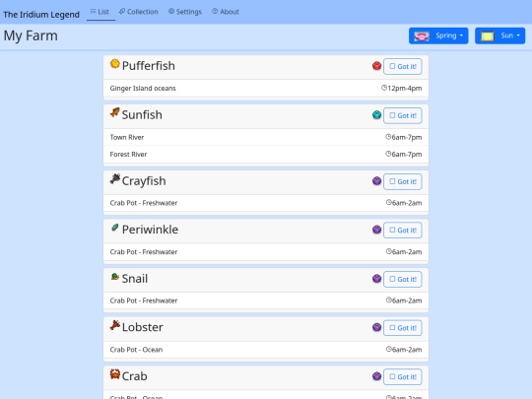The image size is (532, 399).
Task: Open the Settings tab
Action: tap(185, 12)
